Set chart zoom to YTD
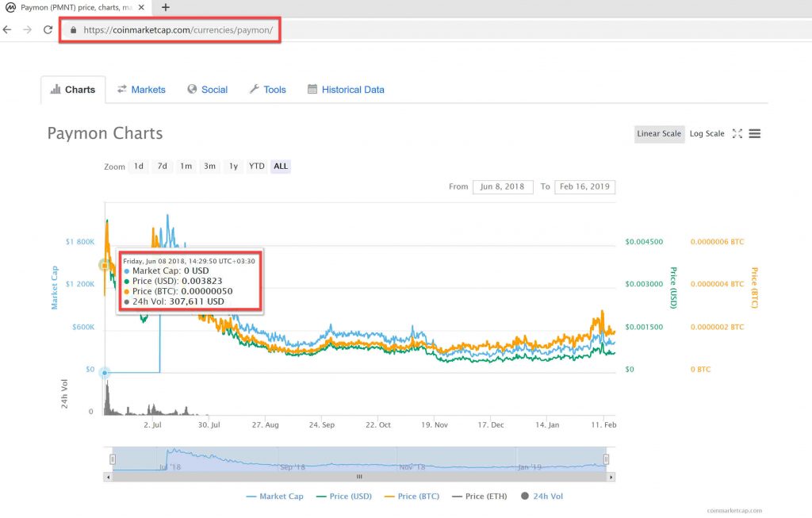Screen dimensions: 812x518 click(256, 166)
